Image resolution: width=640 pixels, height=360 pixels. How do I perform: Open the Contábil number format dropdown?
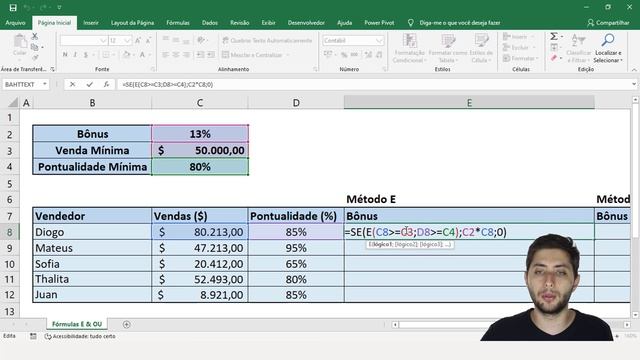(379, 40)
